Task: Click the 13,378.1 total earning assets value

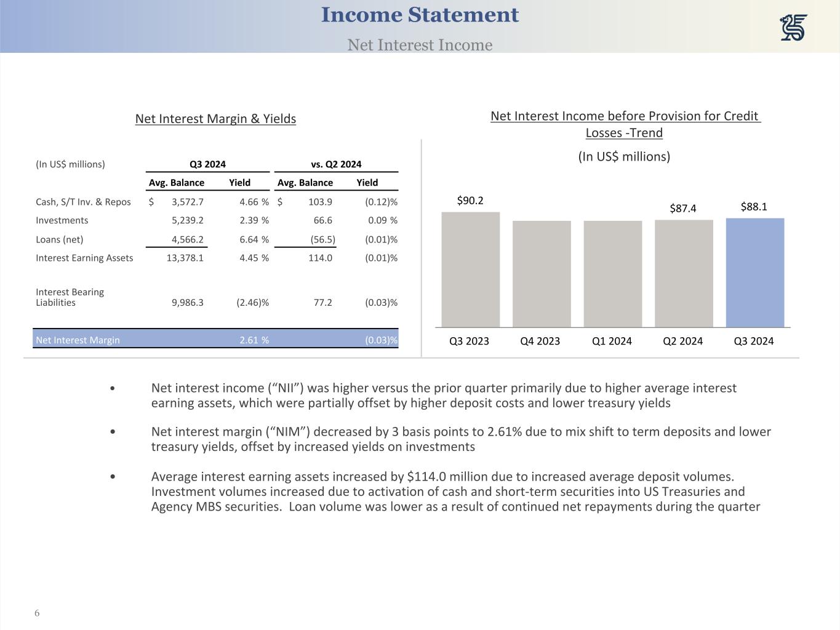Action: (185, 258)
